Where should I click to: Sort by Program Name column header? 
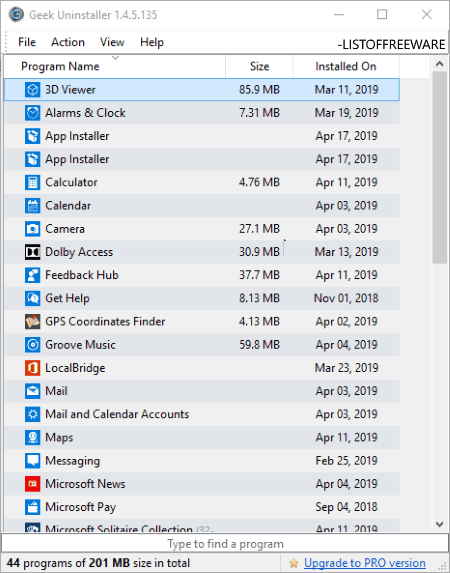tap(115, 66)
